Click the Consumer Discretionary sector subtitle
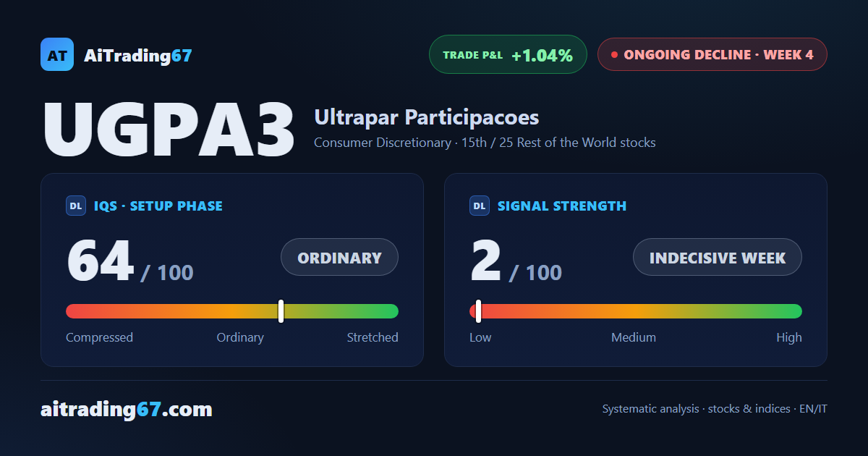 click(x=485, y=143)
